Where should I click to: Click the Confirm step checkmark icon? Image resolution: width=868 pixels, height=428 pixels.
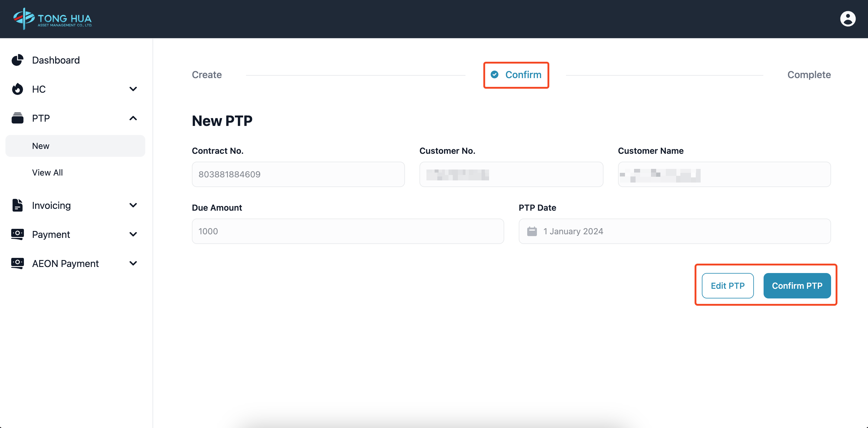pos(494,74)
